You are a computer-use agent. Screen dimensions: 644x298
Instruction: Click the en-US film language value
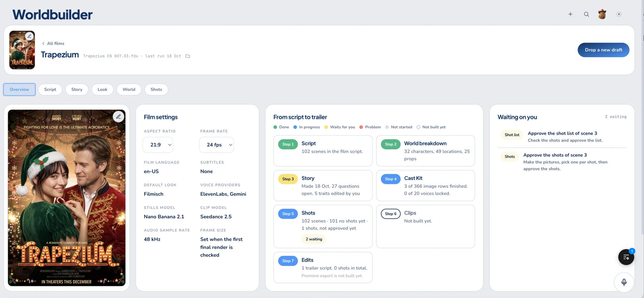point(151,172)
